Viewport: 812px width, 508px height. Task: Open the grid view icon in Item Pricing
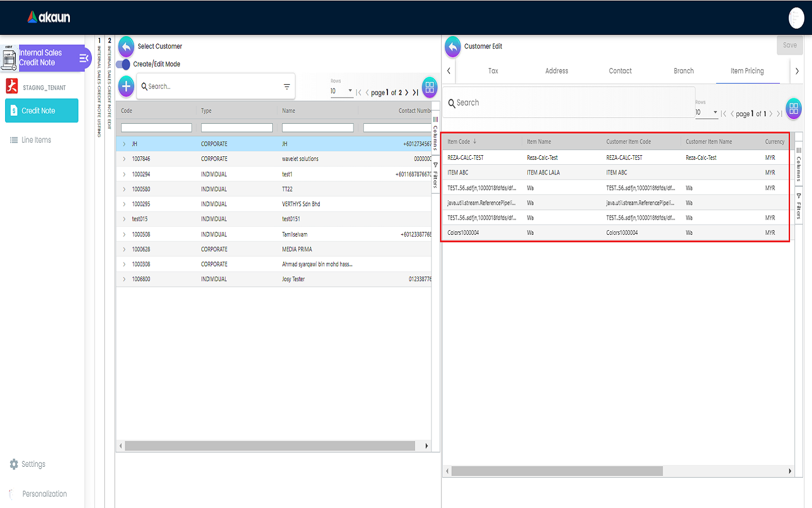(793, 108)
